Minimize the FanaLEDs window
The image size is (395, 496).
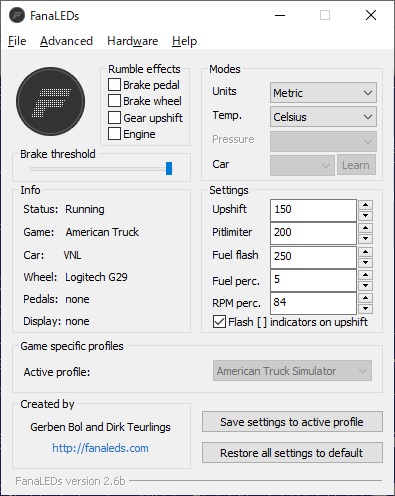[x=280, y=15]
